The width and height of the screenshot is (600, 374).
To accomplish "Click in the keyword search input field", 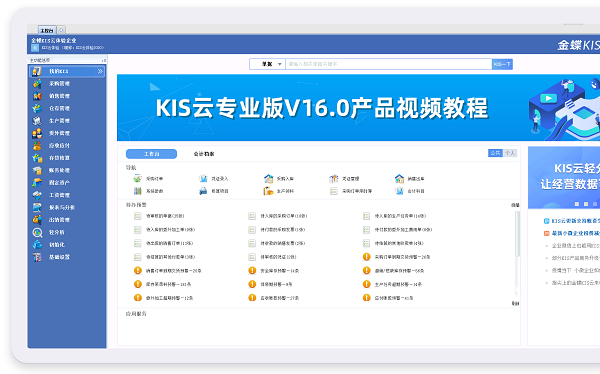I will coord(389,64).
